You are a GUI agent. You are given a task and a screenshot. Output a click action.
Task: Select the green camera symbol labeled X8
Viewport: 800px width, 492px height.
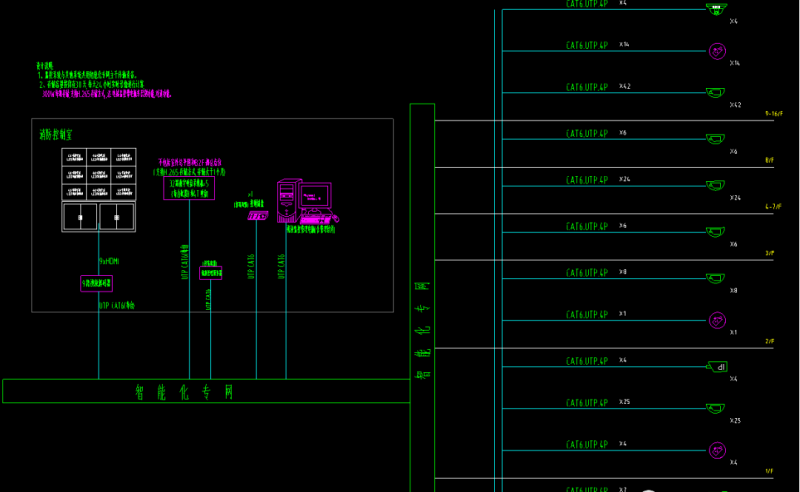[x=716, y=277]
